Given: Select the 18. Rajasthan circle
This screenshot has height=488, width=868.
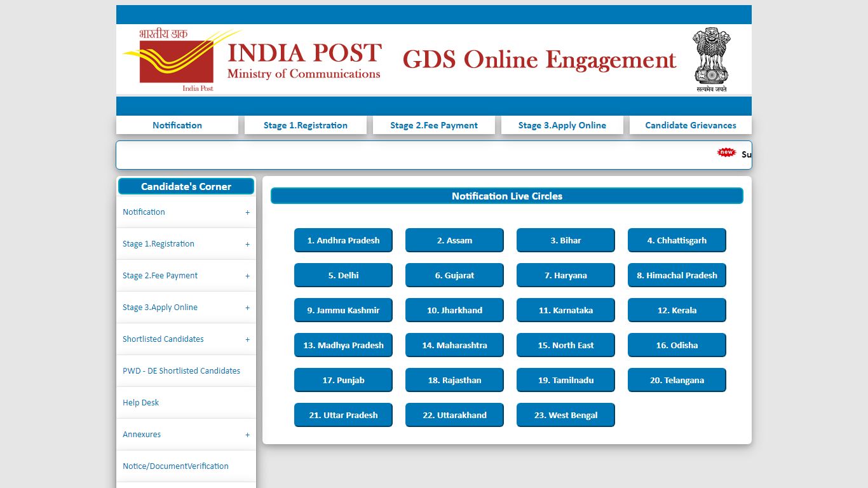Looking at the screenshot, I should click(x=454, y=380).
